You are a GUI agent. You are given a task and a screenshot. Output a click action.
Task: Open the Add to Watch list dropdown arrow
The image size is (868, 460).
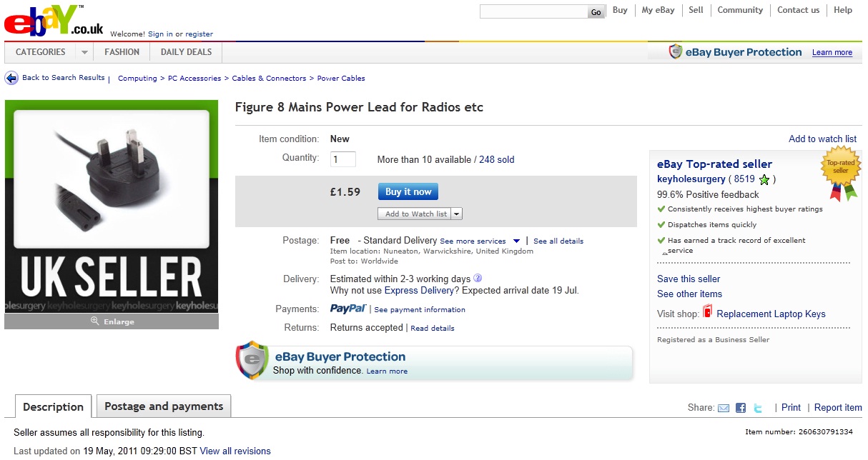point(458,214)
